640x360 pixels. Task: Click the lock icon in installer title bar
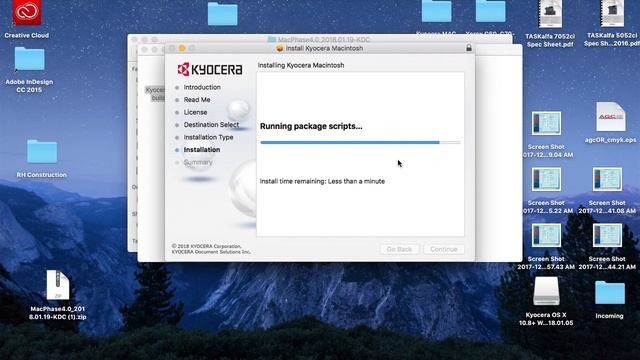(x=469, y=48)
